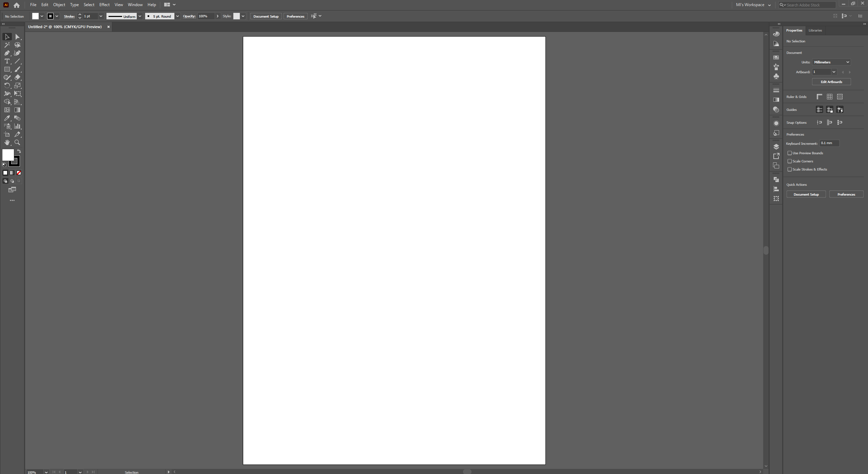
Task: Switch to the Libraries tab
Action: [x=815, y=30]
